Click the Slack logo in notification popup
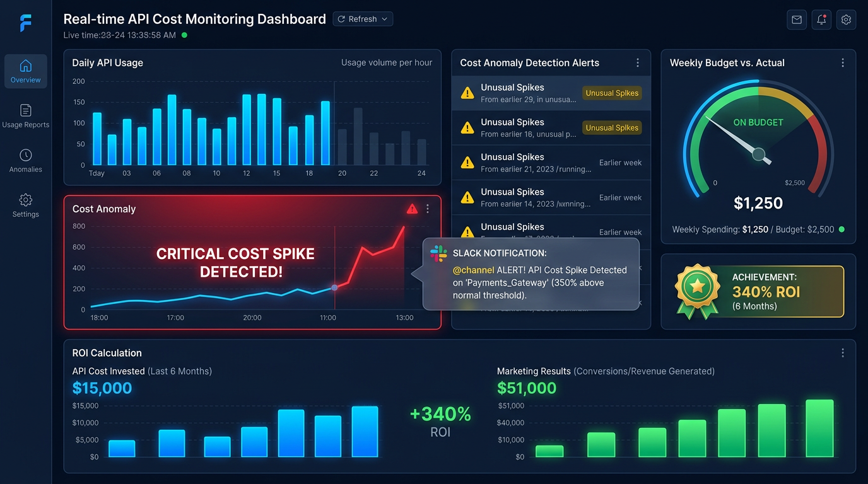 (x=438, y=253)
